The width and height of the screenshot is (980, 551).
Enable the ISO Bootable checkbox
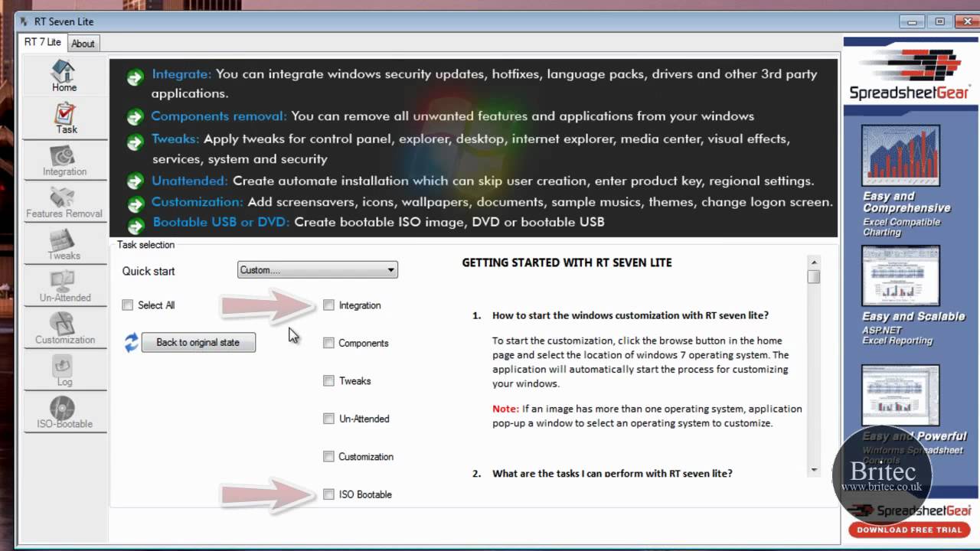pos(328,494)
